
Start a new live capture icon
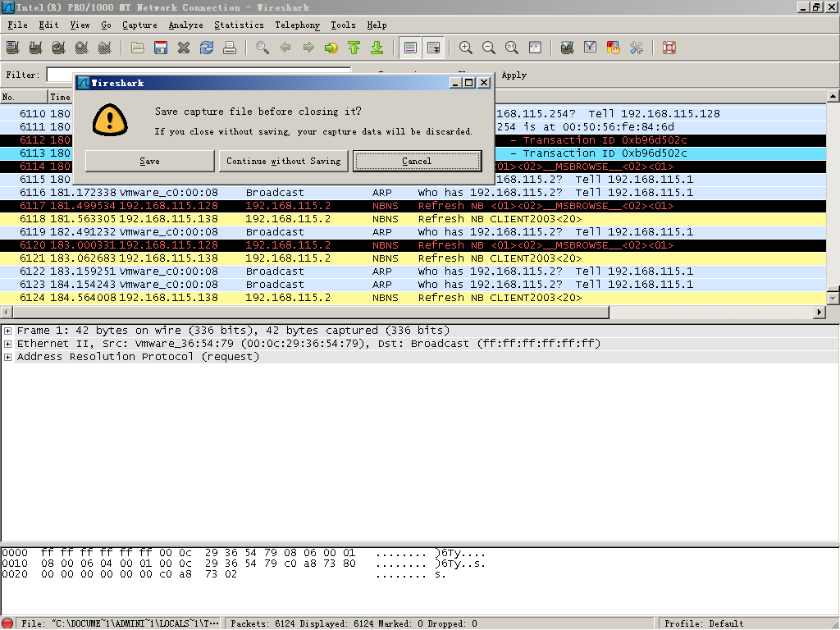(59, 48)
